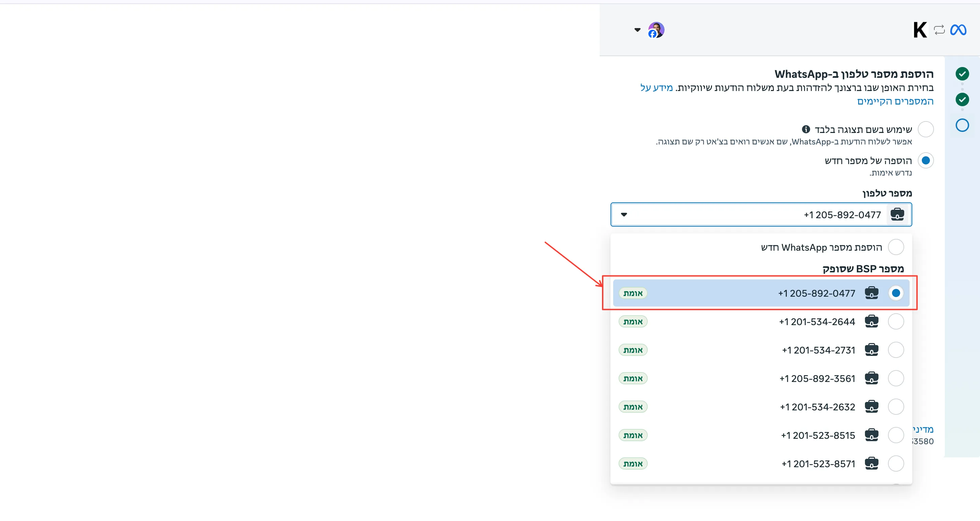Image resolution: width=980 pixels, height=521 pixels.
Task: Go to the second completed step checkmark
Action: (962, 99)
